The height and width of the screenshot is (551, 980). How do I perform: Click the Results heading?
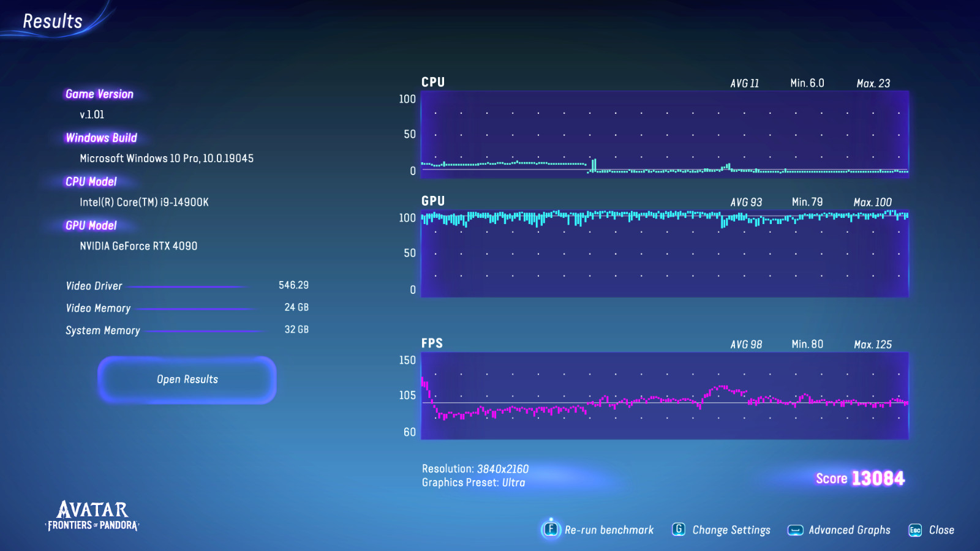point(53,21)
